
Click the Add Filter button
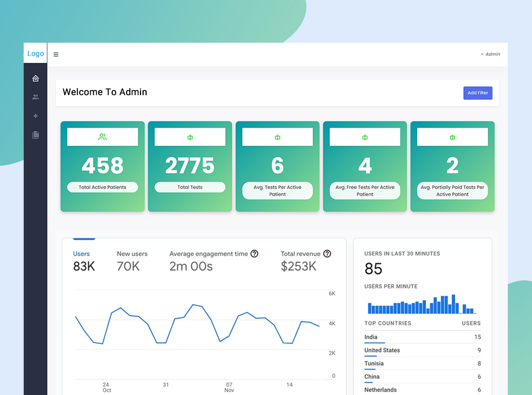pyautogui.click(x=477, y=93)
